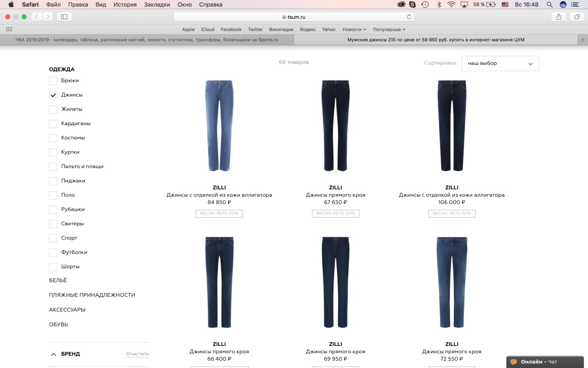Open the light blue alligator jeans thumbnail
Image resolution: width=588 pixels, height=368 pixels.
pos(219,126)
